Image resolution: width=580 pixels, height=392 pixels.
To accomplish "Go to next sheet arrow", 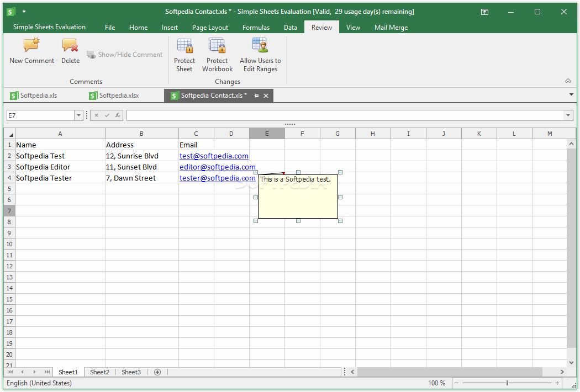I will 34,372.
